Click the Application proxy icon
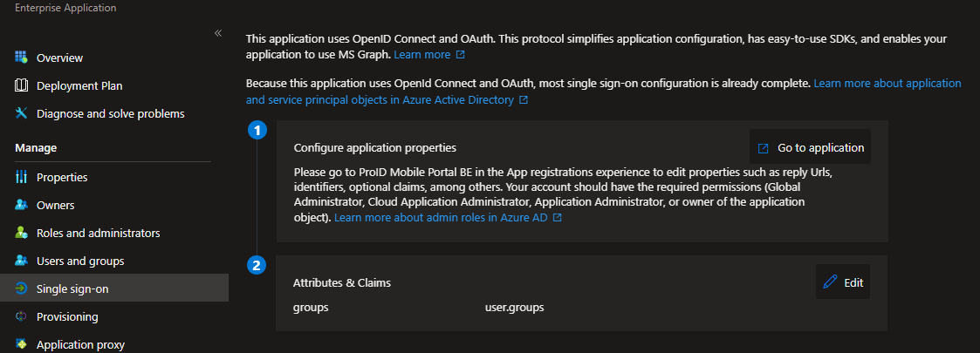This screenshot has height=353, width=980. 21,344
